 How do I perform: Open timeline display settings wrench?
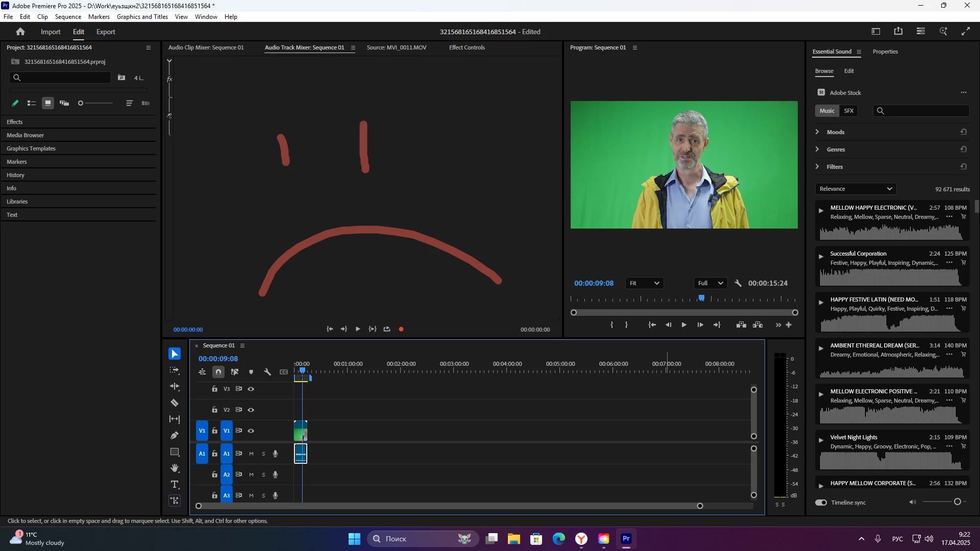click(267, 372)
